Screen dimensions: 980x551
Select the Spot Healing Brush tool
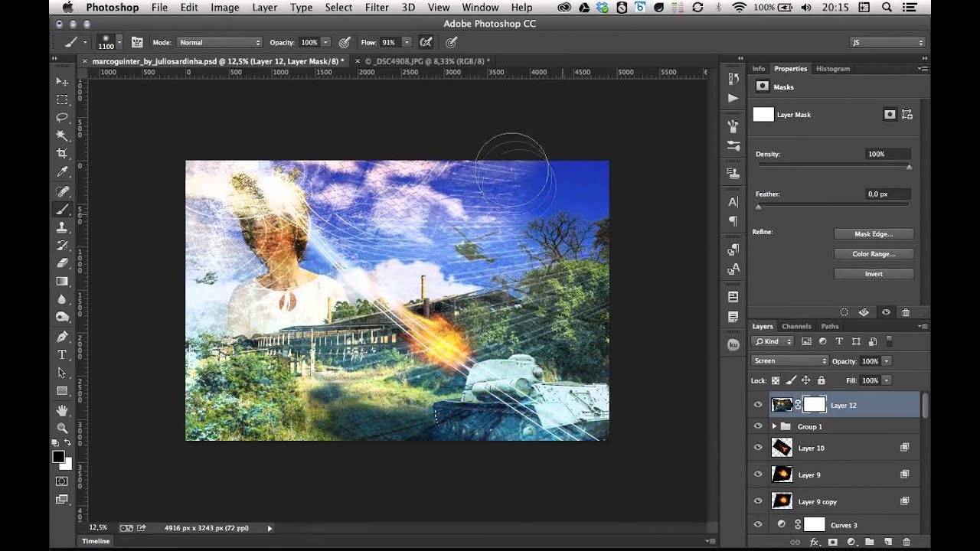(62, 191)
